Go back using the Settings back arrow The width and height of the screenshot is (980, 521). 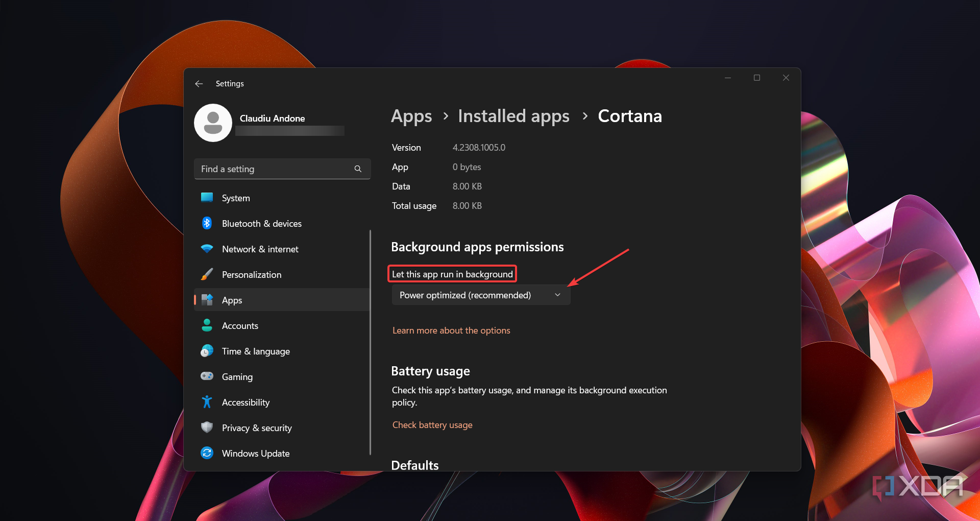pyautogui.click(x=199, y=84)
